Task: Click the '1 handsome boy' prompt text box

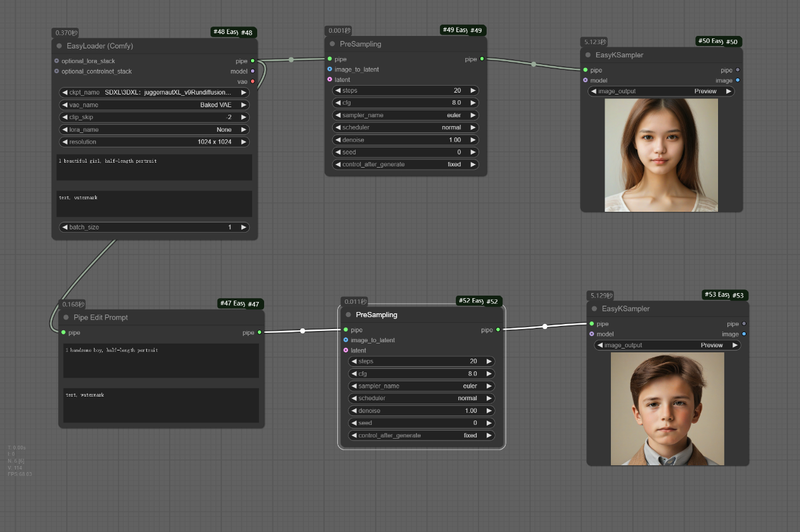Action: pyautogui.click(x=161, y=361)
